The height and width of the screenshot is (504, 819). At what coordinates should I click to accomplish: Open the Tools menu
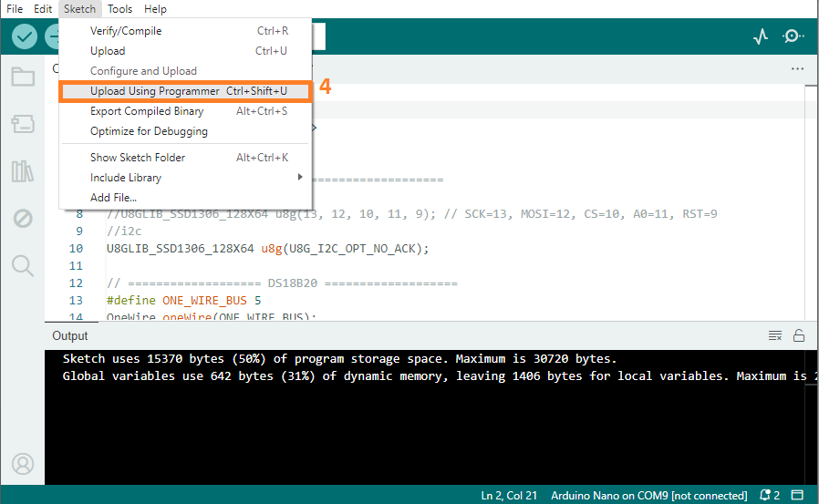[x=119, y=9]
